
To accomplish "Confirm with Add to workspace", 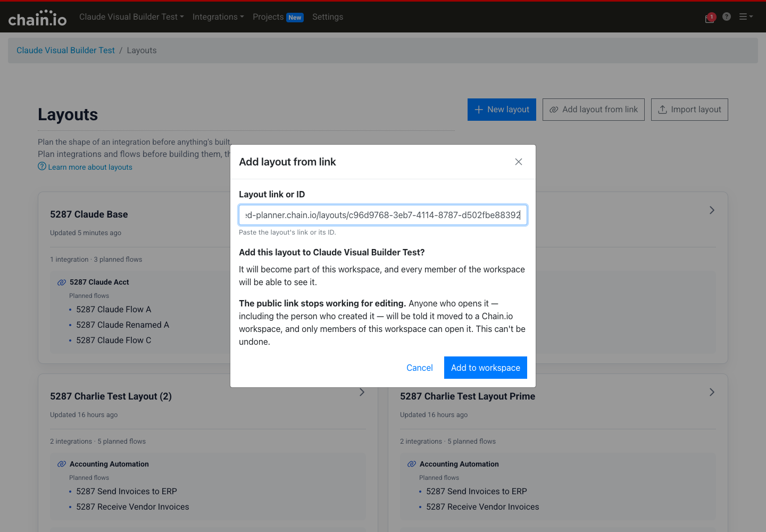I will pyautogui.click(x=486, y=368).
